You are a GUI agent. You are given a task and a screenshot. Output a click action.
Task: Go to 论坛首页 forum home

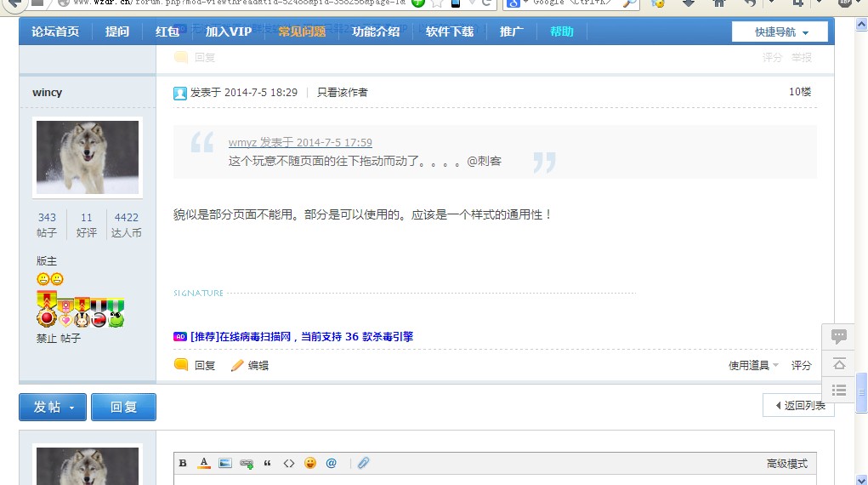[x=55, y=31]
